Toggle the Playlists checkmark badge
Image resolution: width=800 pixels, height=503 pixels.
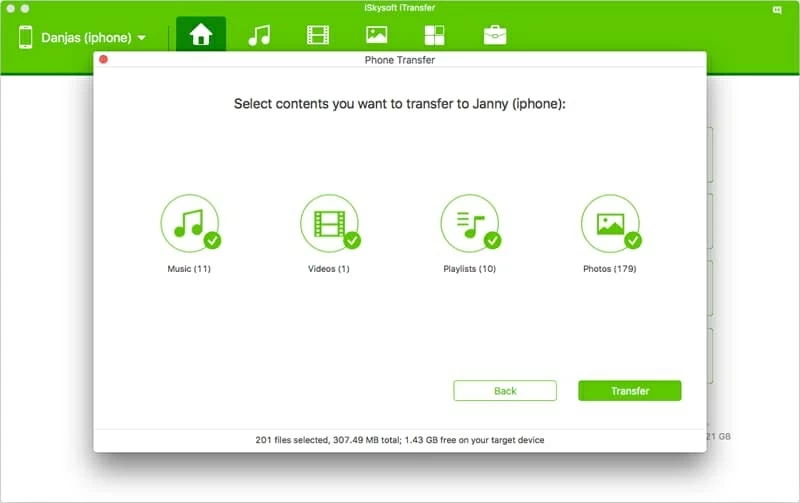point(492,241)
